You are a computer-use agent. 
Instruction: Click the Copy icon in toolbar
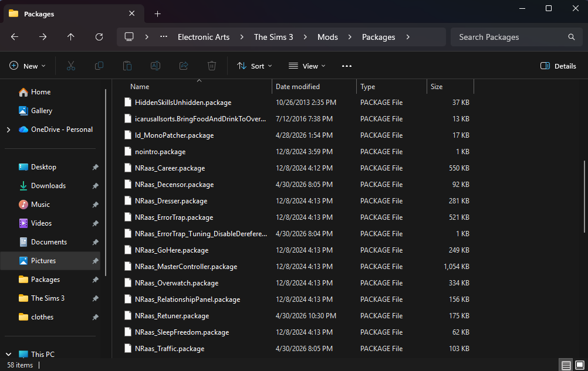pyautogui.click(x=99, y=66)
